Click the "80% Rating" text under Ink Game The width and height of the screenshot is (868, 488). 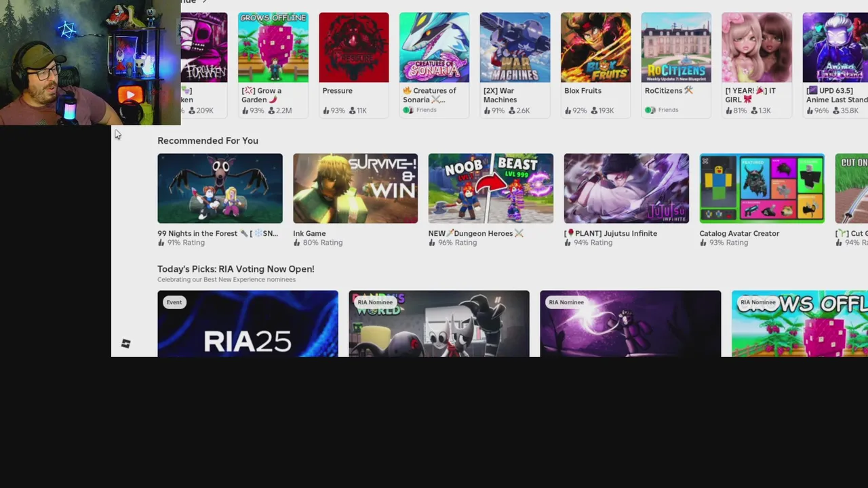click(x=323, y=243)
